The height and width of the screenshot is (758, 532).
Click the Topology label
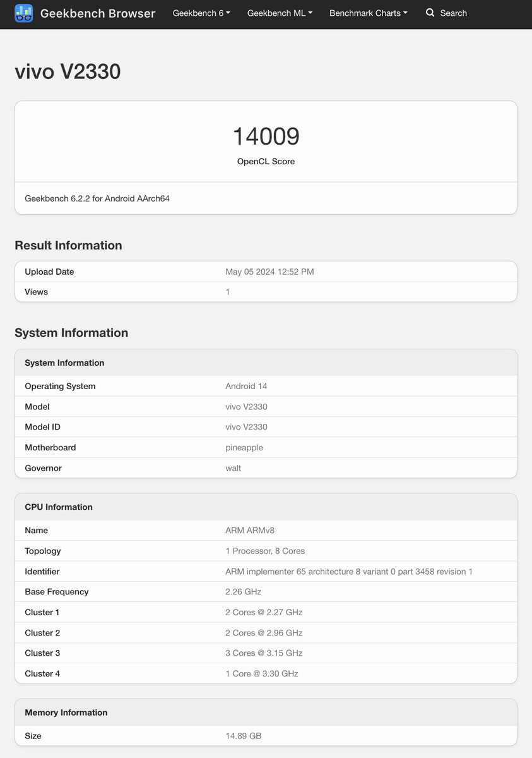point(43,551)
